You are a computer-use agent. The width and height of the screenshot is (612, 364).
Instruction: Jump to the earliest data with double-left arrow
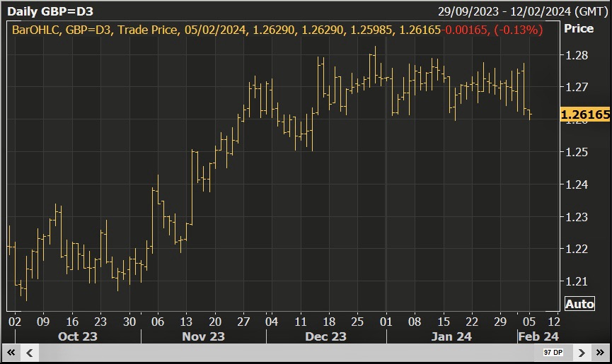(11, 352)
